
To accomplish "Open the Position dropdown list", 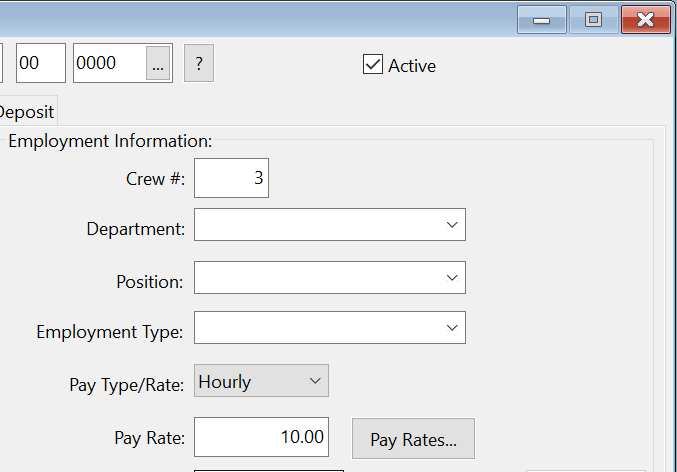I will pyautogui.click(x=330, y=278).
